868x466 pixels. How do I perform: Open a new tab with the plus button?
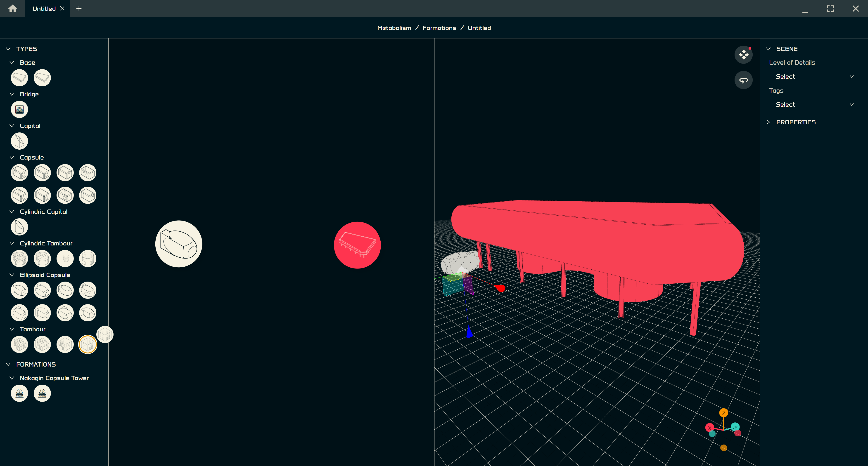pyautogui.click(x=79, y=9)
